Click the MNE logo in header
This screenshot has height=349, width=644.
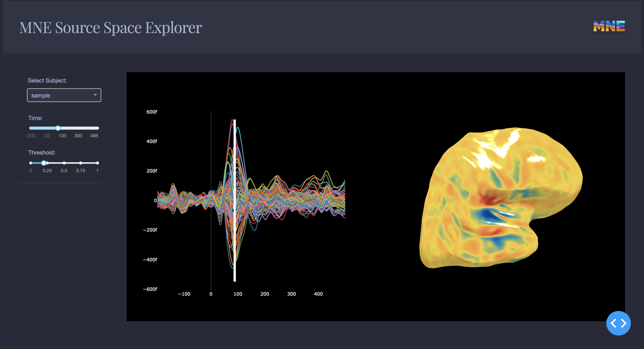(x=609, y=27)
